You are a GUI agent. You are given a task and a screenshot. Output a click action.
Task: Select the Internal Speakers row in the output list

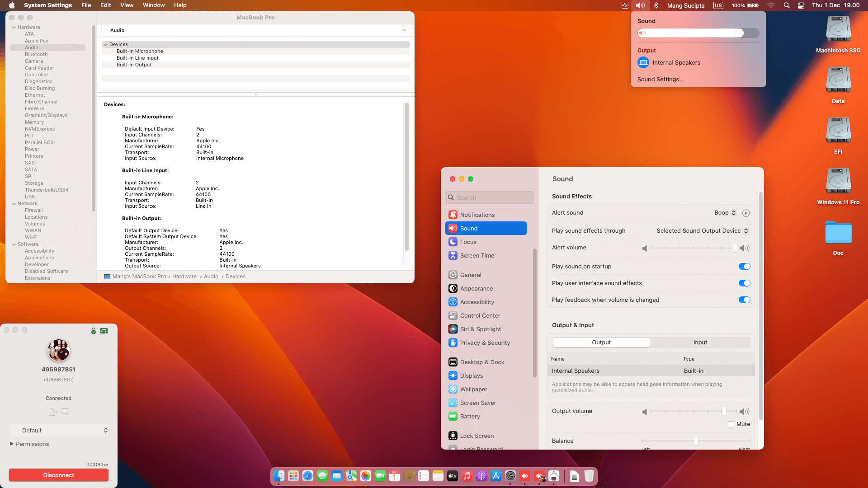(x=651, y=371)
